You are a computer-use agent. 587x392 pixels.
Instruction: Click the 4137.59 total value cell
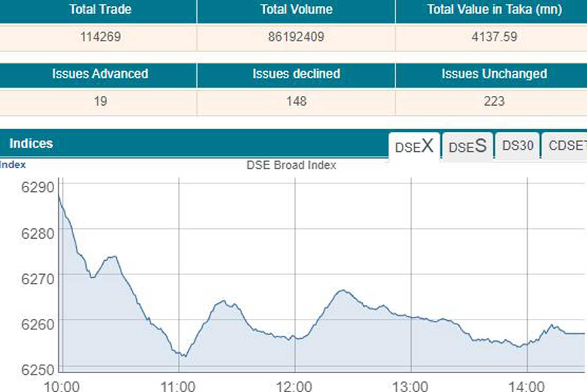pyautogui.click(x=494, y=37)
